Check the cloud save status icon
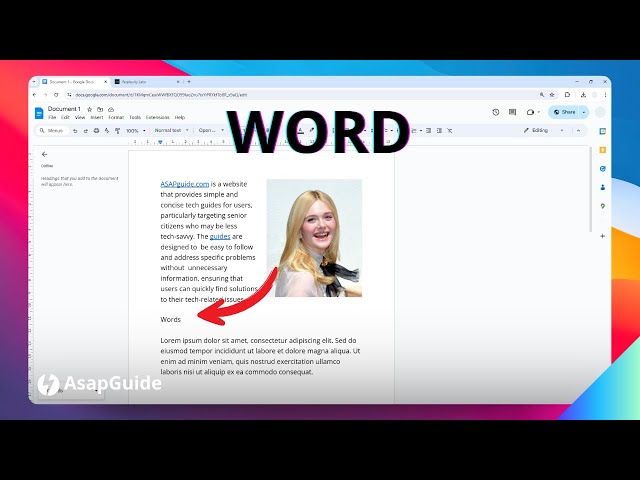 click(x=111, y=109)
